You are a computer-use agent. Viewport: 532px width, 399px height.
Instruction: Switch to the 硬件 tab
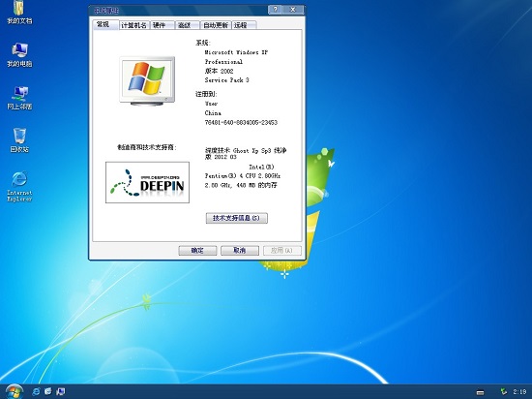[x=162, y=25]
